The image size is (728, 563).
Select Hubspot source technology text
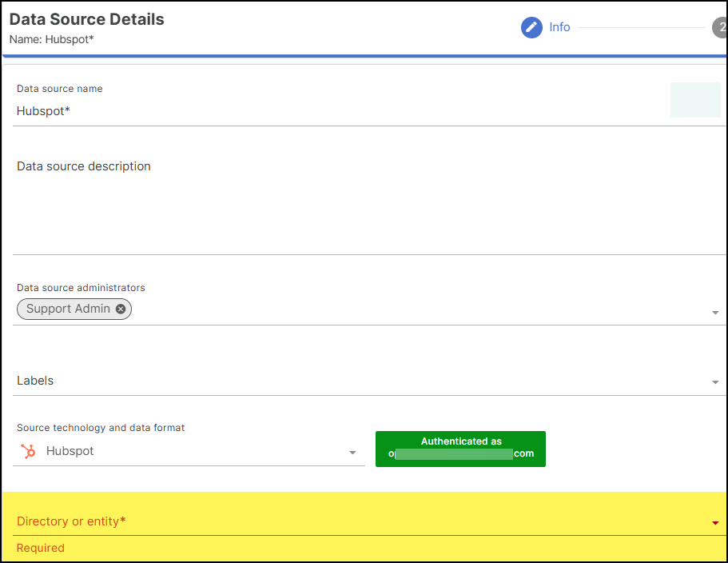(x=70, y=452)
